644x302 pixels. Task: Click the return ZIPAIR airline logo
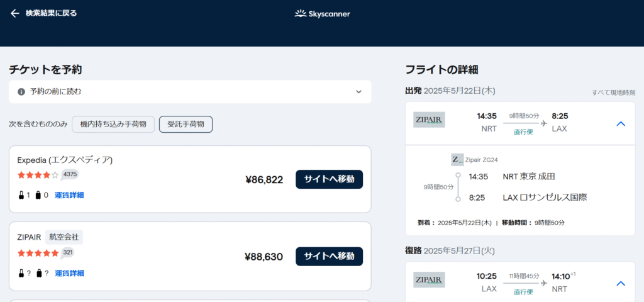point(429,280)
